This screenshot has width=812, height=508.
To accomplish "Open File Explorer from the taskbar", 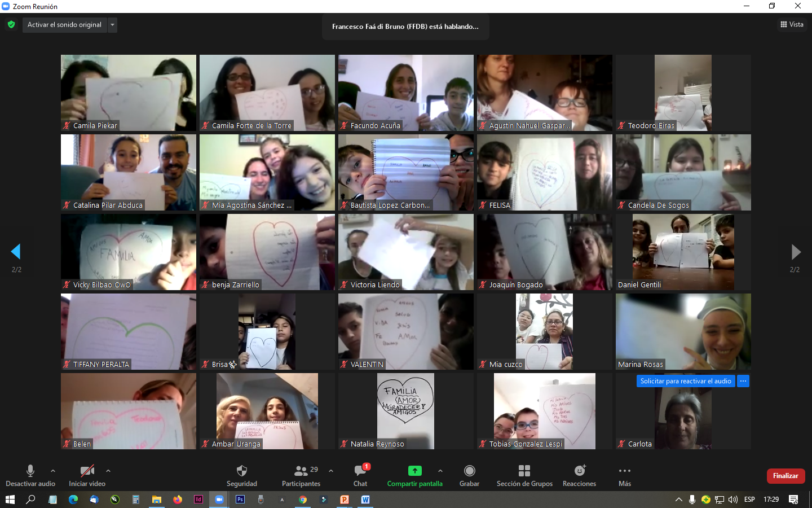I will tap(157, 500).
